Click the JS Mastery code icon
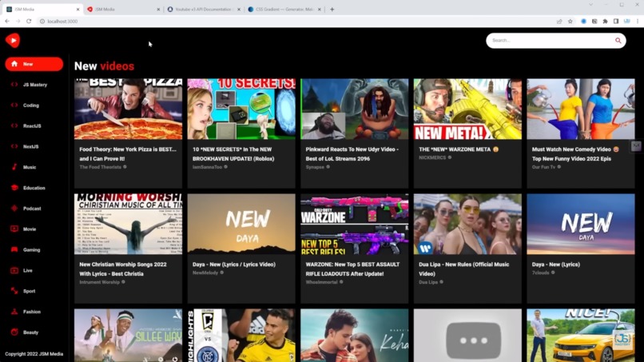The width and height of the screenshot is (644, 362). [14, 84]
